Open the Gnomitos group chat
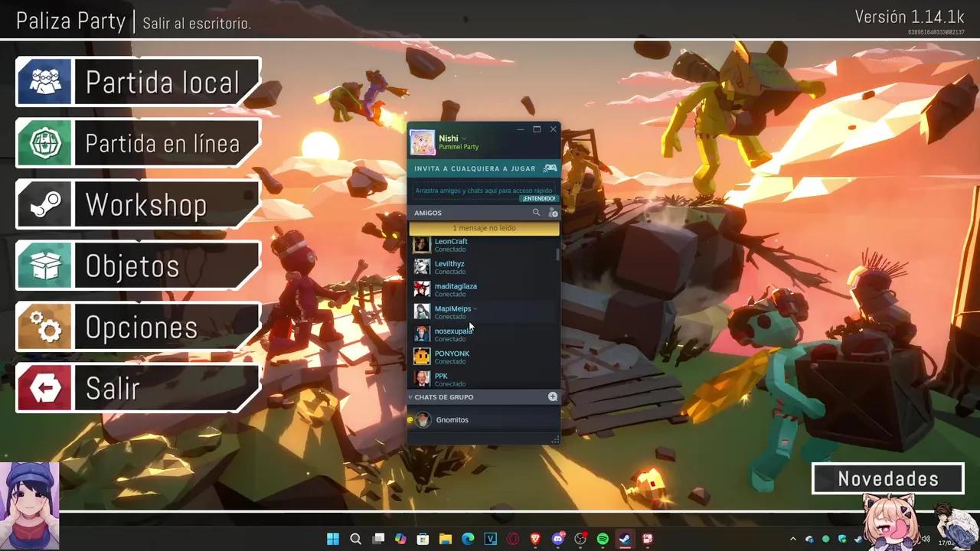The height and width of the screenshot is (551, 980). point(484,419)
